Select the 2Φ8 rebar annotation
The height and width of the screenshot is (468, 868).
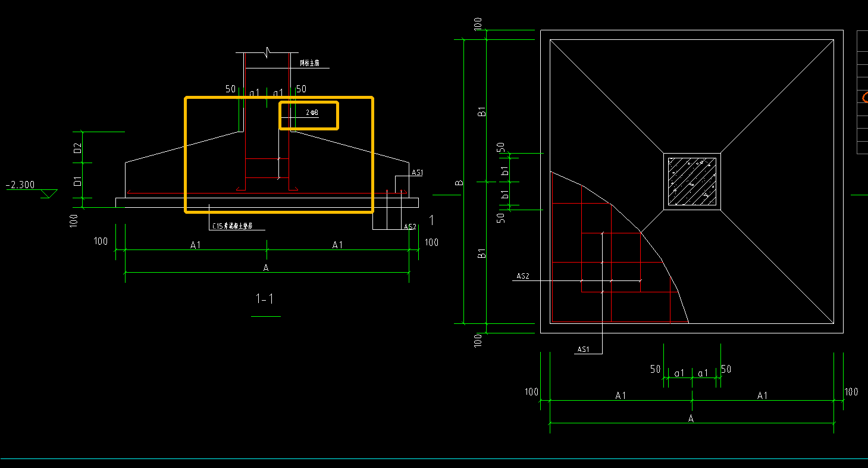tap(312, 113)
